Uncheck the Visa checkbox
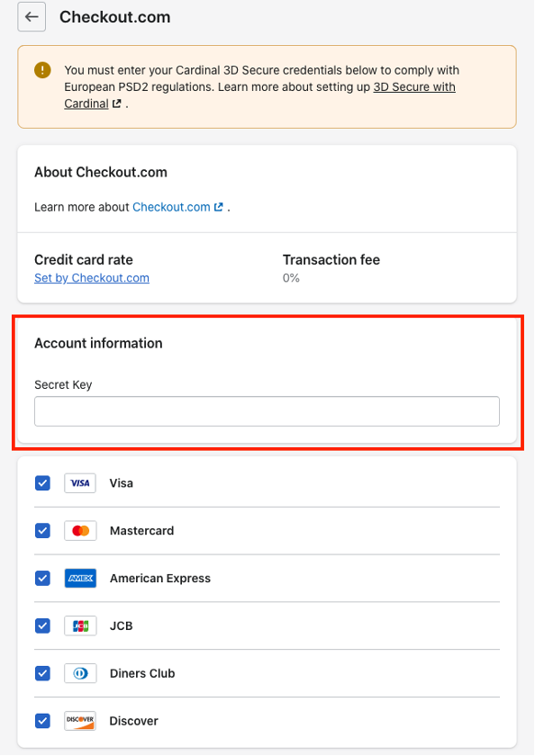The width and height of the screenshot is (535, 756). point(42,483)
